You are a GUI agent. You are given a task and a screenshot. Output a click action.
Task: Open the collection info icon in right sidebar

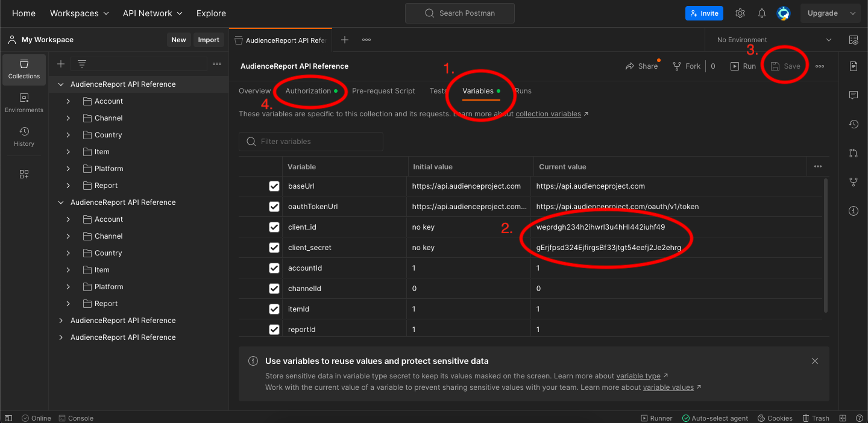click(854, 211)
